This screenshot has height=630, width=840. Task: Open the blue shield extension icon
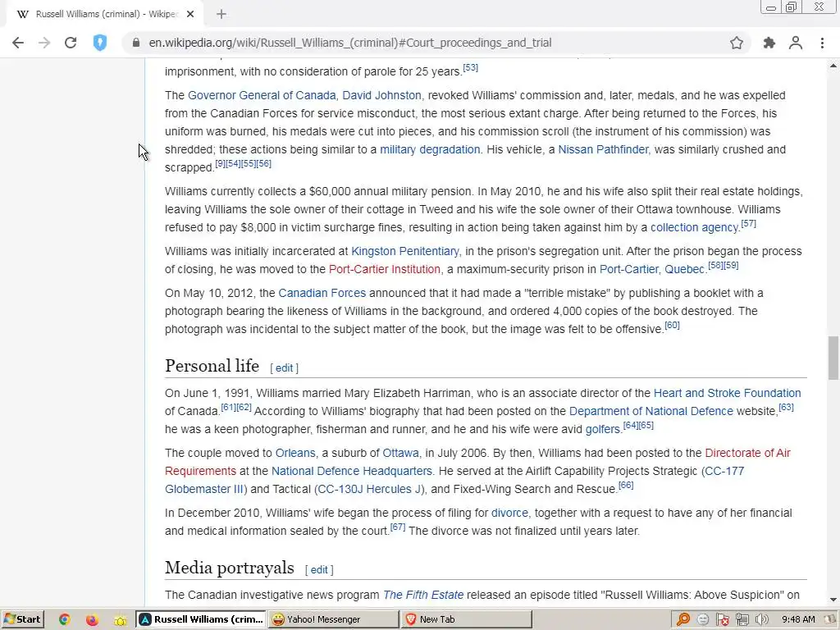click(x=99, y=43)
